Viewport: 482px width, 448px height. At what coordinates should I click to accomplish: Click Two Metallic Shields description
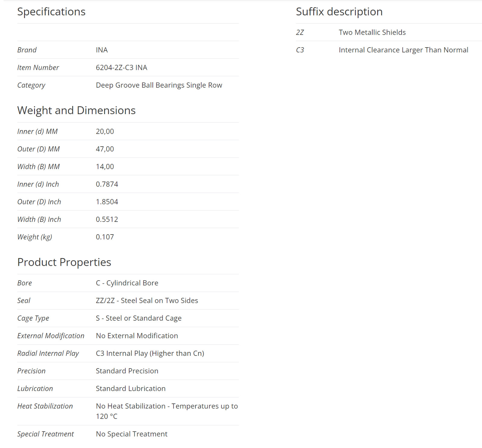[x=372, y=32]
